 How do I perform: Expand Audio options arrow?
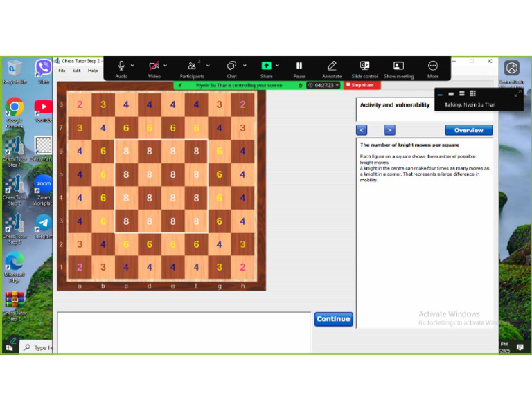[x=132, y=66]
